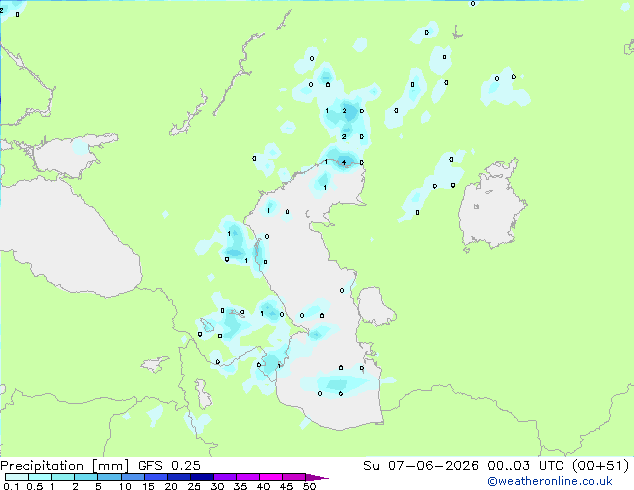
Task: Click the '4' precipitation value on the map
Action: [344, 163]
